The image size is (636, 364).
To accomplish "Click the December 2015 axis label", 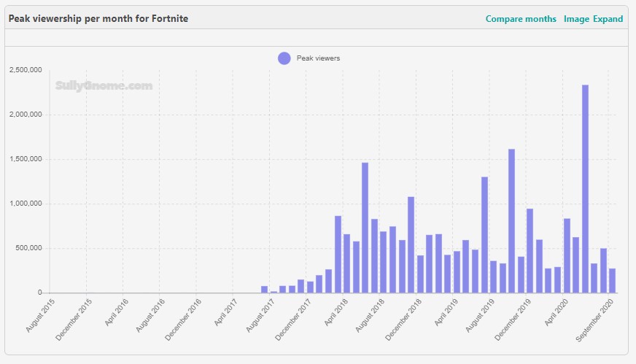I will [x=74, y=320].
